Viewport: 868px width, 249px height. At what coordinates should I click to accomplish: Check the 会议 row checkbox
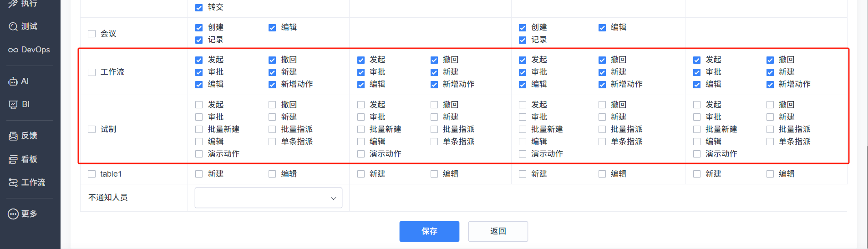[92, 34]
